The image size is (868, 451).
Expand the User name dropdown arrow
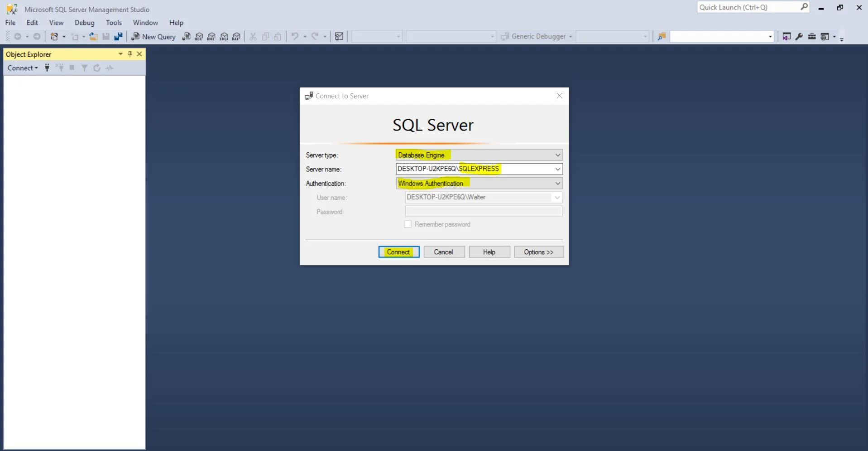point(557,198)
